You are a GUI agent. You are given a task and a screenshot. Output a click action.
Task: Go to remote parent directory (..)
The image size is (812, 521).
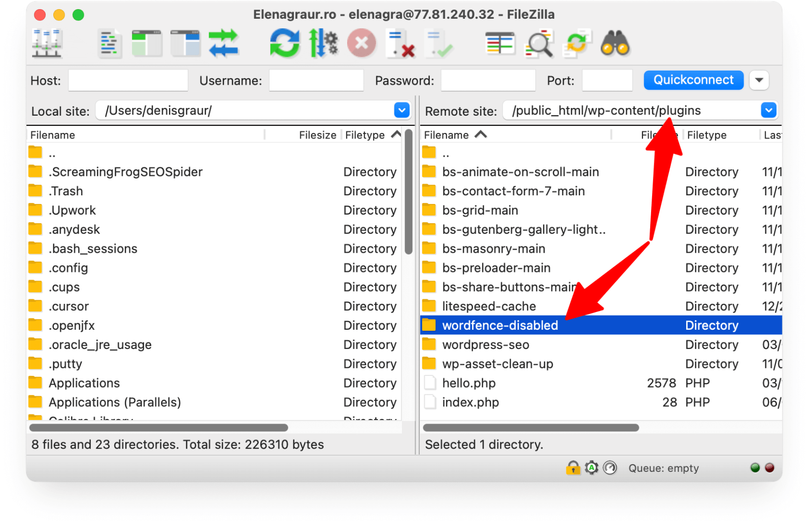(x=601, y=153)
